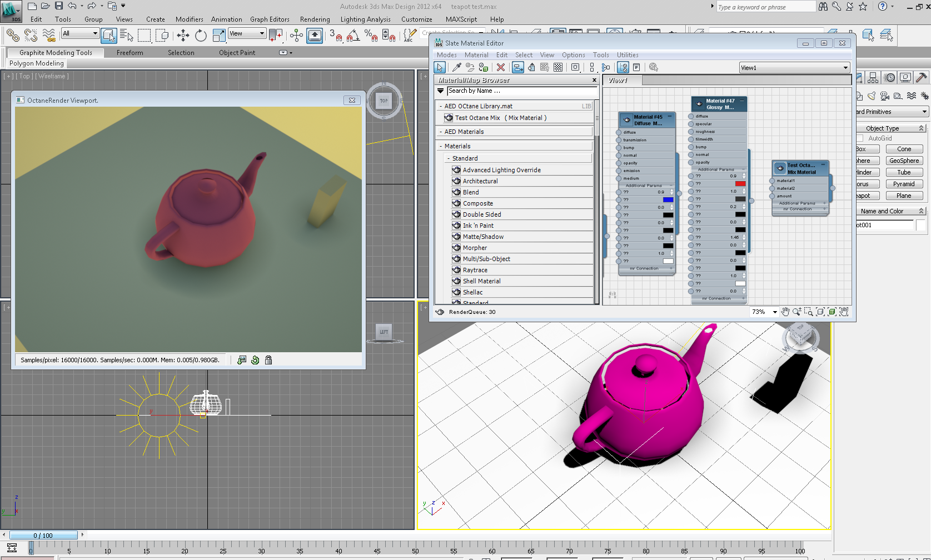This screenshot has height=560, width=931.
Task: Click the Zoom tool magnifier in Slate editor
Action: 797,312
